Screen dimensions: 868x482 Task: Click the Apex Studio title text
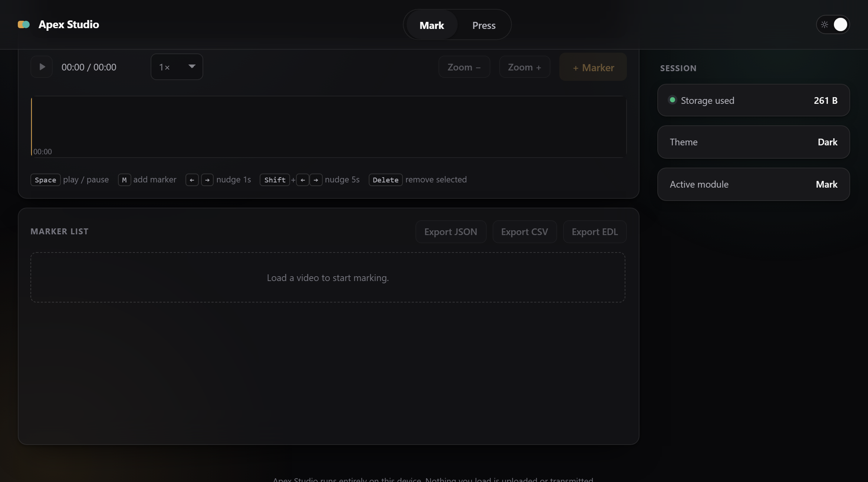coord(69,24)
